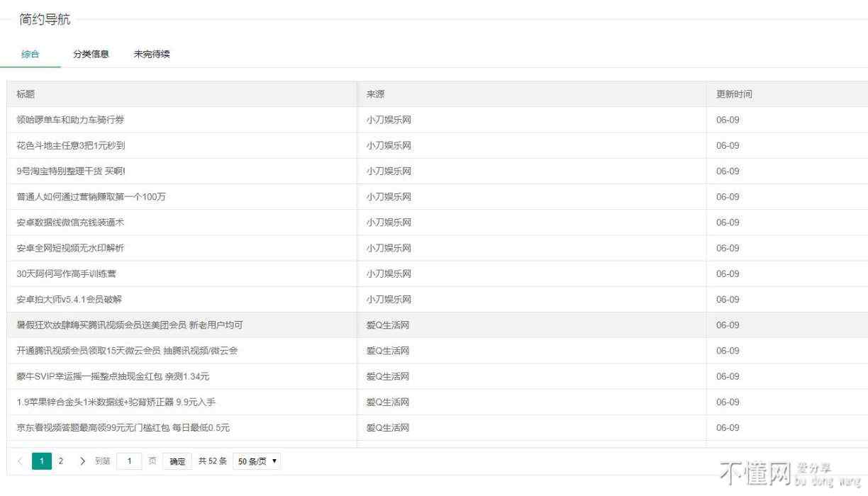The image size is (868, 496).
Task: Switch to the 分类信息 tab
Action: pyautogui.click(x=91, y=54)
